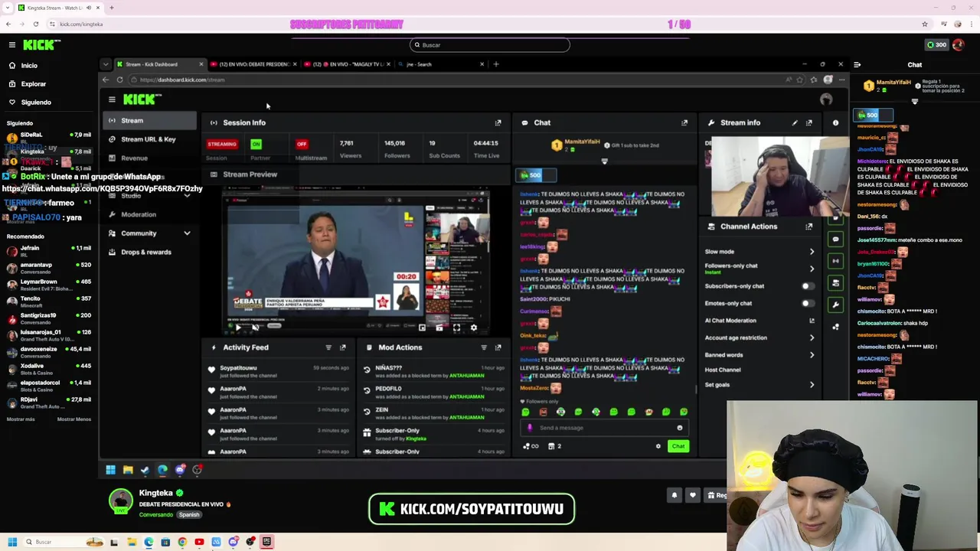The height and width of the screenshot is (551, 980).
Task: Focus the Buscar search field
Action: coord(490,45)
